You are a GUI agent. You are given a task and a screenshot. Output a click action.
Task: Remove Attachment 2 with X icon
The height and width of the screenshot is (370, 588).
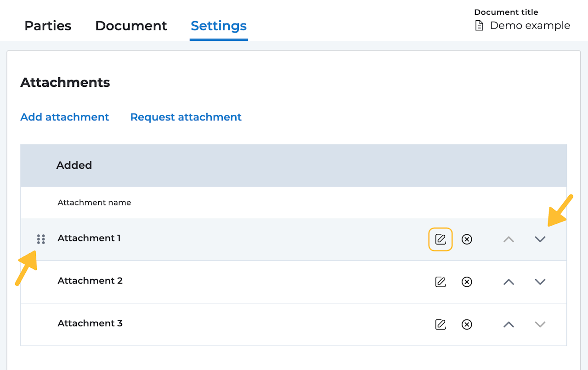(x=467, y=282)
